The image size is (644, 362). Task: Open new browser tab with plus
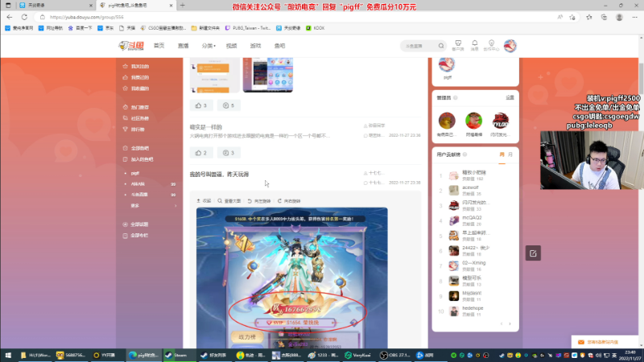point(183,6)
